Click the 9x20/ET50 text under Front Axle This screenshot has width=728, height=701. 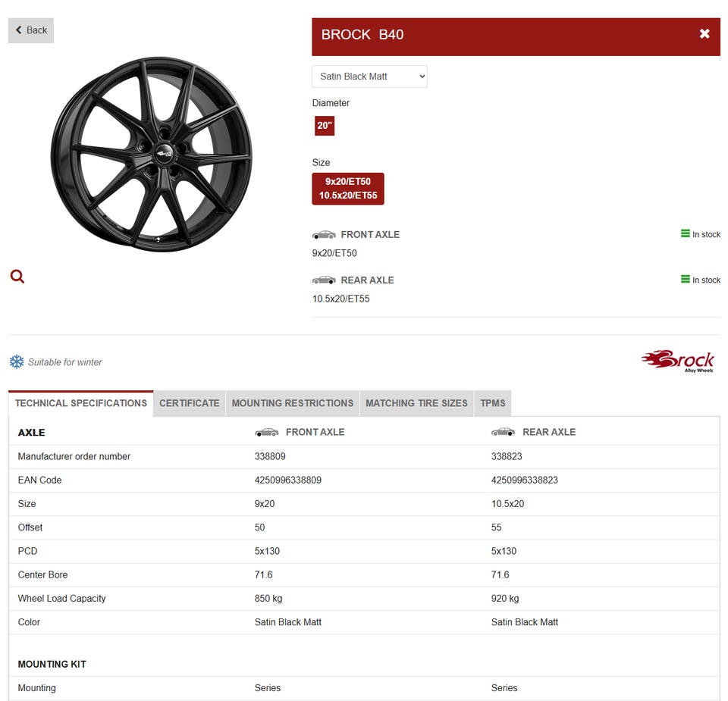click(334, 253)
